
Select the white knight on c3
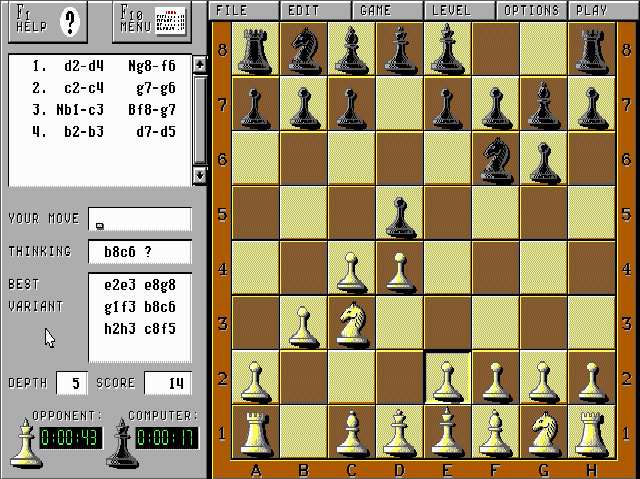pyautogui.click(x=351, y=323)
